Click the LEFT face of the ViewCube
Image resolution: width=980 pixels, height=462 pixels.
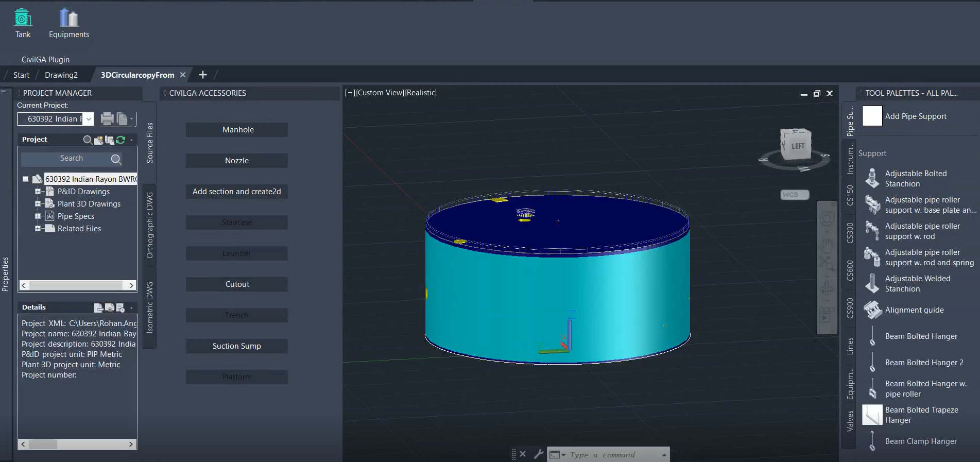pyautogui.click(x=797, y=146)
